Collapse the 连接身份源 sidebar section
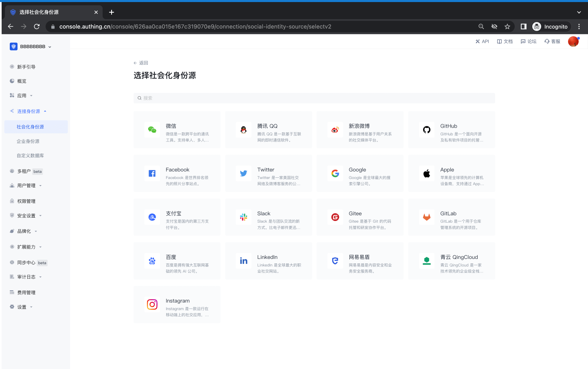 29,111
